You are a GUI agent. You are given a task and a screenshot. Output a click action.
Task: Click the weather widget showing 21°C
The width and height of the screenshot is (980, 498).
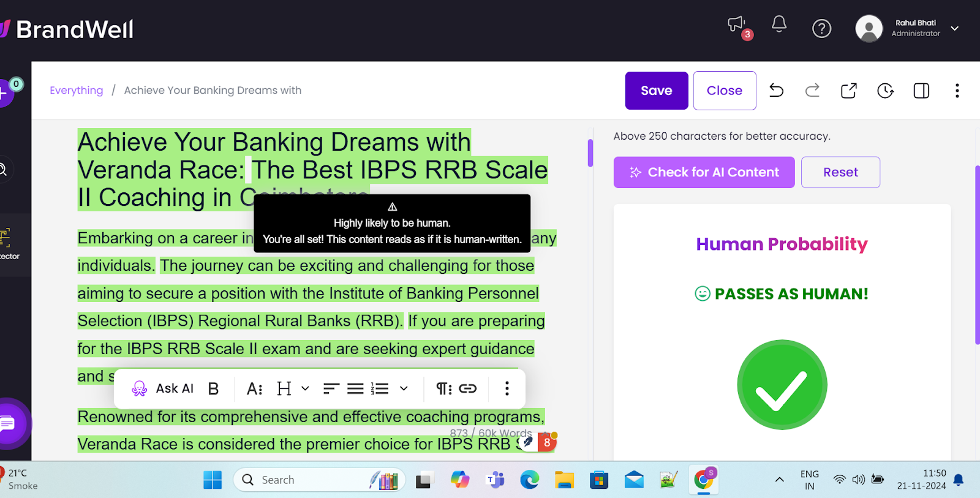[20, 480]
